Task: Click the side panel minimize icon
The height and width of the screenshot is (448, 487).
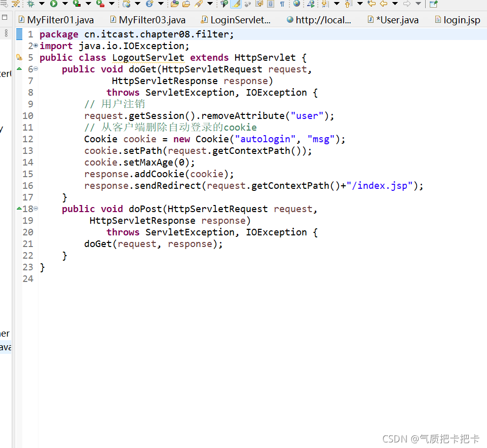Action: (5, 17)
